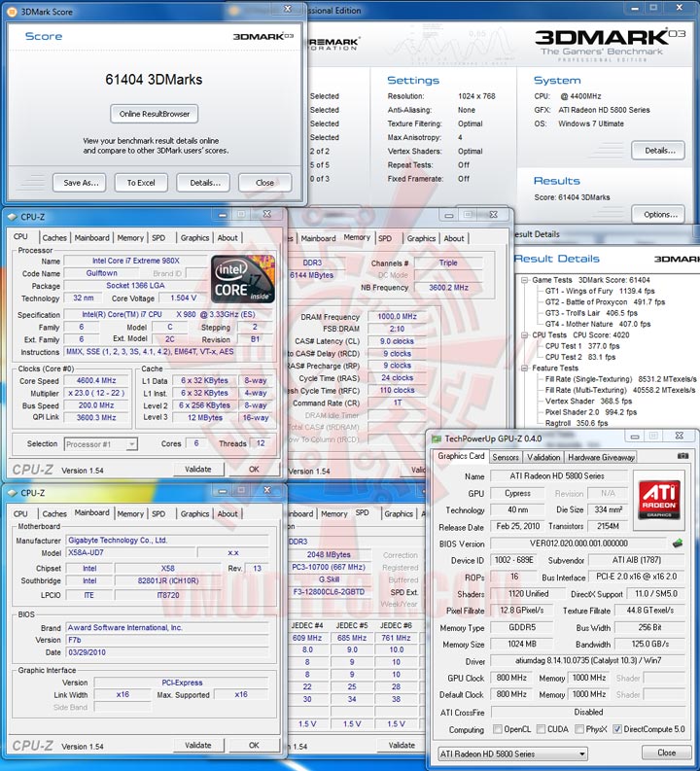This screenshot has height=771, width=700.
Task: Click the BIOS Version VER012.020.000.001.000000 field
Action: (578, 543)
